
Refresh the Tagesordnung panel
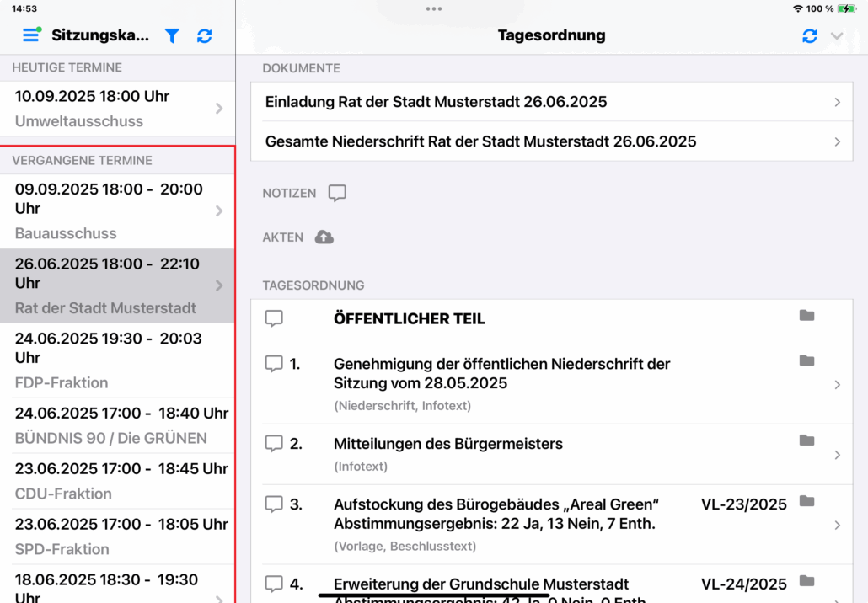pos(810,35)
